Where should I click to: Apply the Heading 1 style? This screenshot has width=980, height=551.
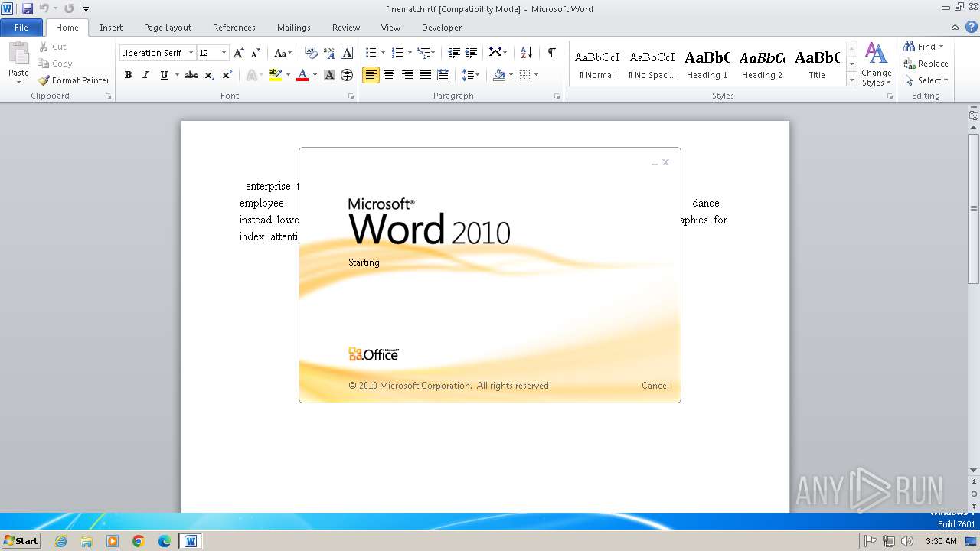click(707, 64)
